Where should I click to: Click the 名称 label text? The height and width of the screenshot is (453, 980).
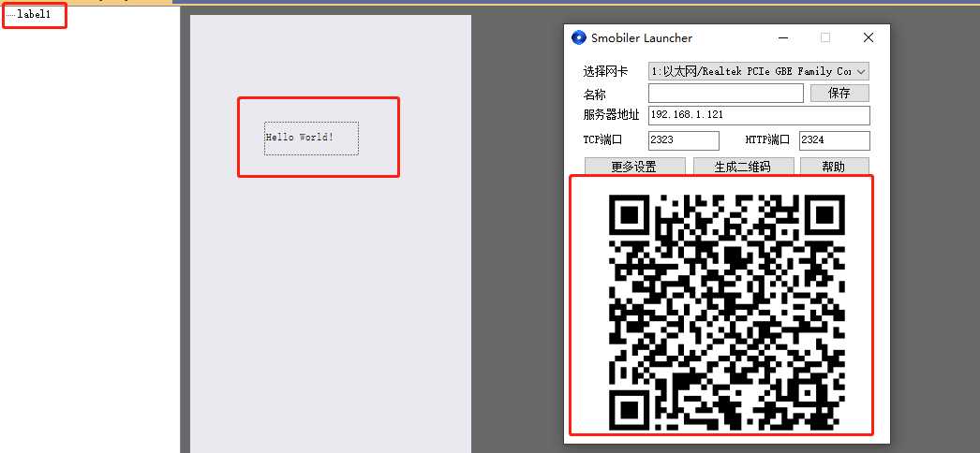tap(594, 95)
